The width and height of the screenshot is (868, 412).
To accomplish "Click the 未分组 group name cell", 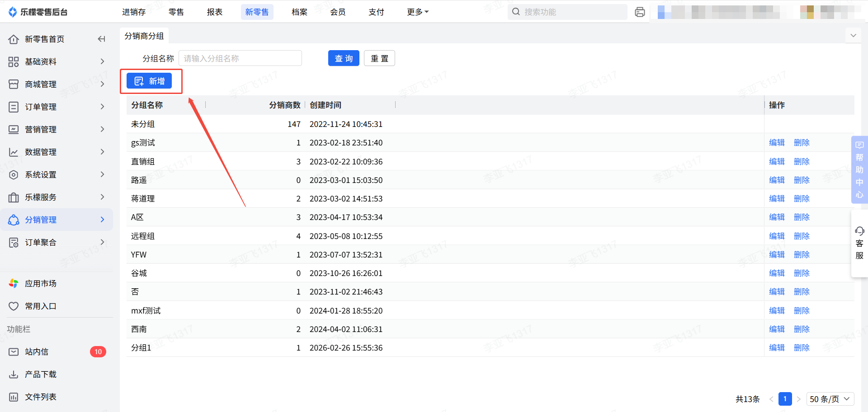I will (143, 124).
